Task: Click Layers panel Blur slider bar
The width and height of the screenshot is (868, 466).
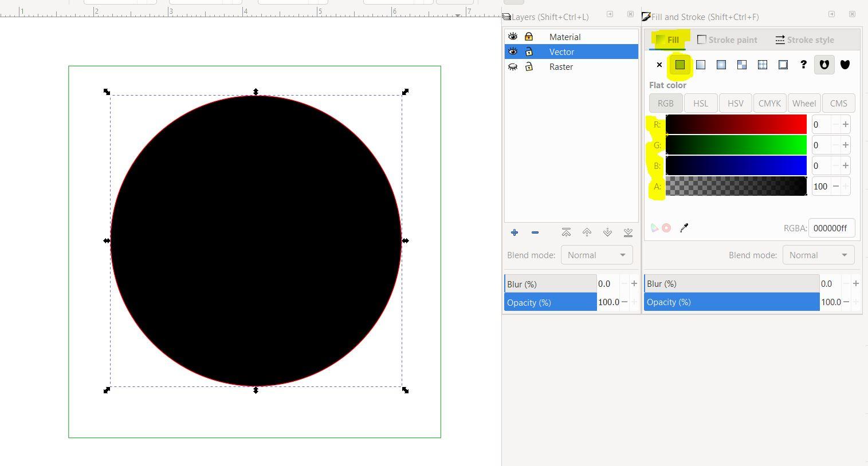Action: (551, 284)
